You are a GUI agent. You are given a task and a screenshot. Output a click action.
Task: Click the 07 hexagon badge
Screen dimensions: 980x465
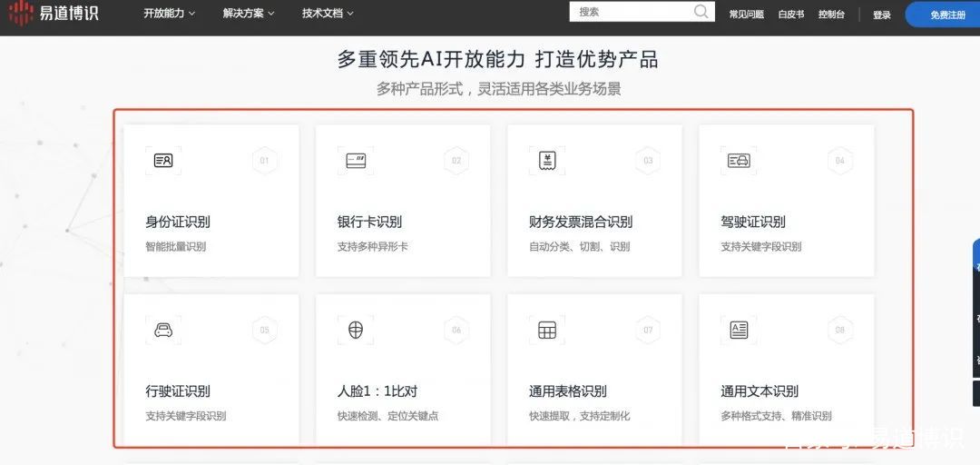(648, 330)
